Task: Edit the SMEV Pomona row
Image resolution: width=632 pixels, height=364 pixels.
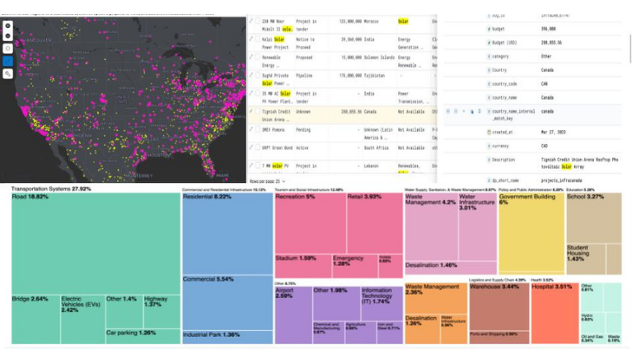Action: (x=251, y=129)
